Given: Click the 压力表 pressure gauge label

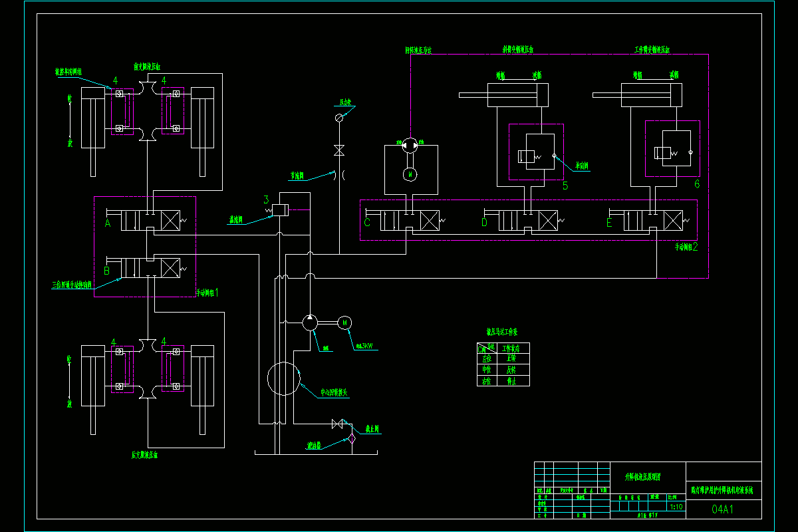Looking at the screenshot, I should (346, 102).
